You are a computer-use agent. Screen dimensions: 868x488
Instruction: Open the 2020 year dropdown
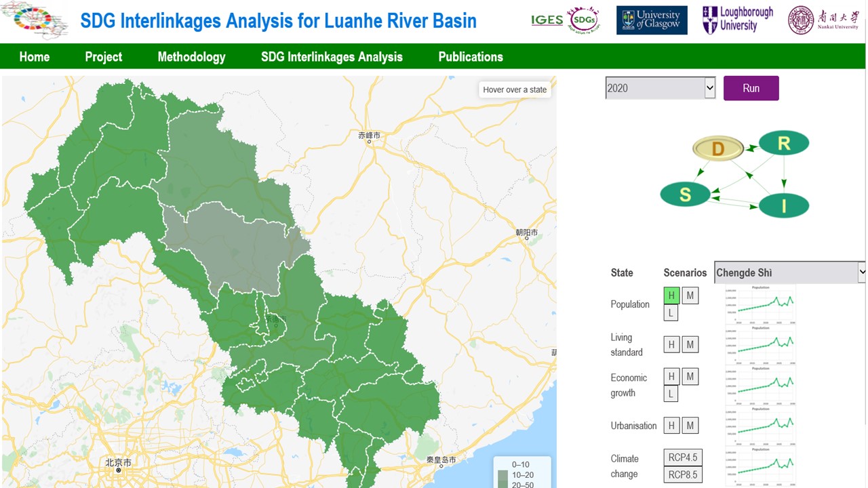[660, 88]
